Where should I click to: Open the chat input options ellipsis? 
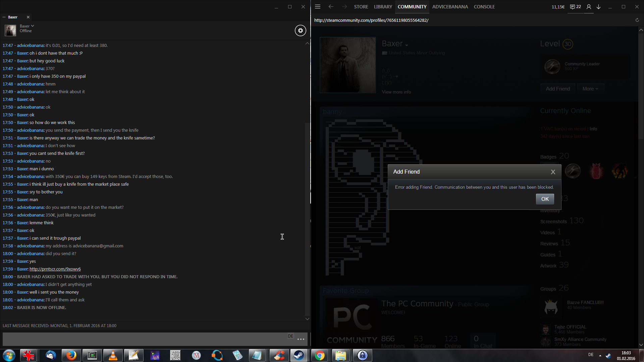pyautogui.click(x=301, y=339)
